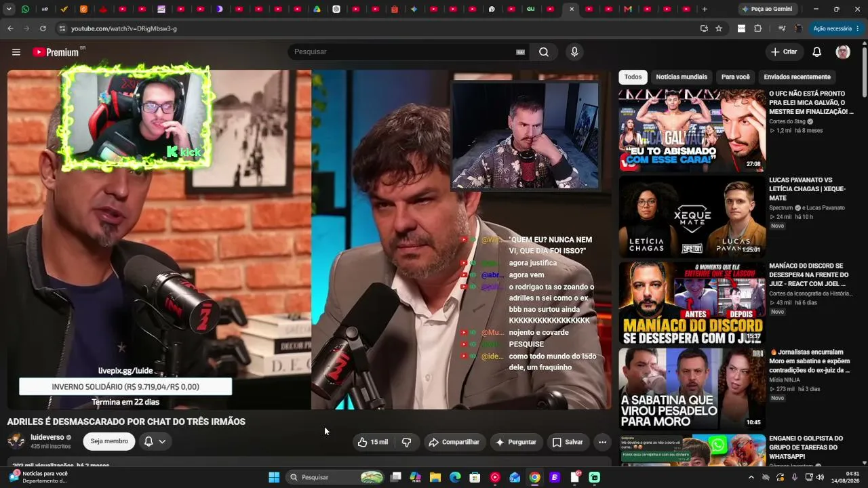868x488 pixels.
Task: Share the video with Compartilhar
Action: click(x=454, y=442)
